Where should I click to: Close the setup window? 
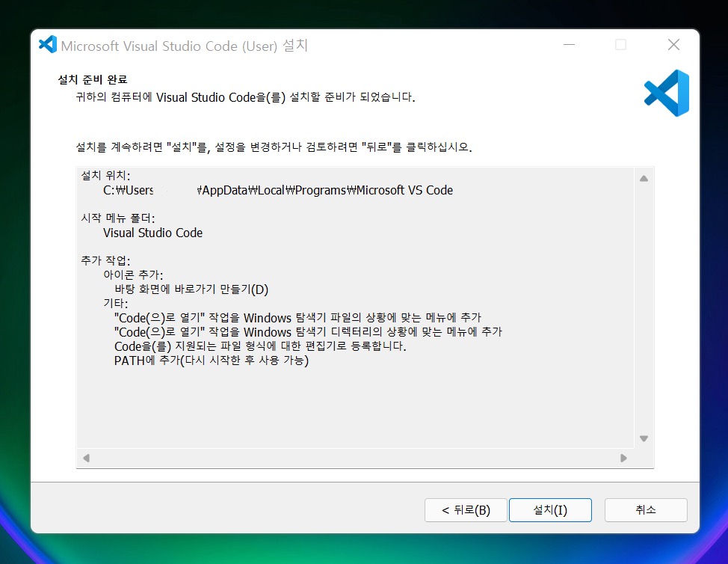[673, 45]
